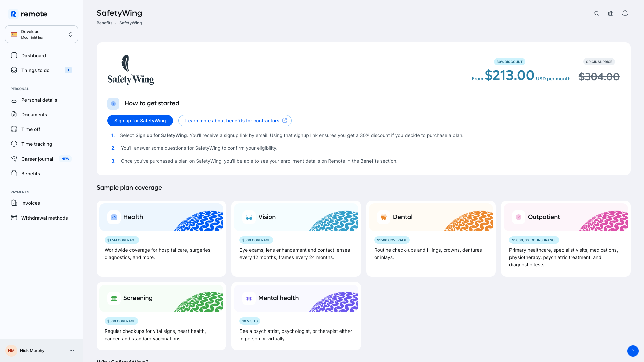Click the help question mark button
Screen dimensions: 644x362
[633, 351]
